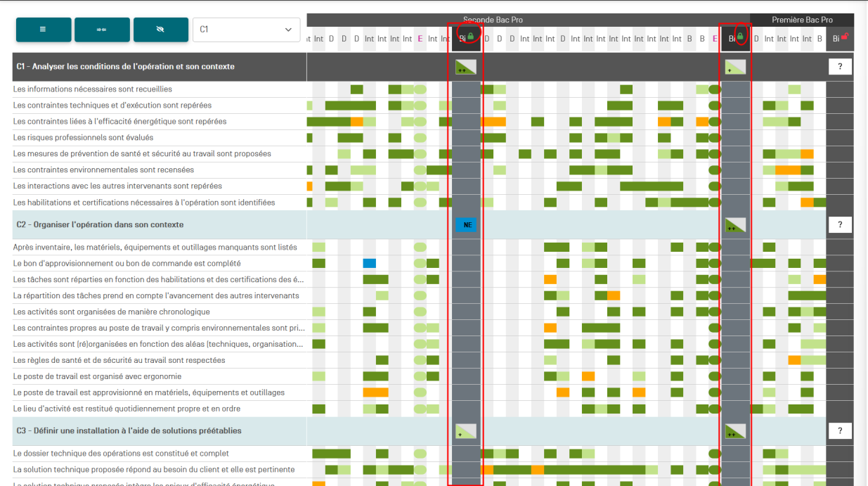This screenshot has width=868, height=486.
Task: Collapse section C2 - Organiser l'opération
Action: click(x=100, y=225)
